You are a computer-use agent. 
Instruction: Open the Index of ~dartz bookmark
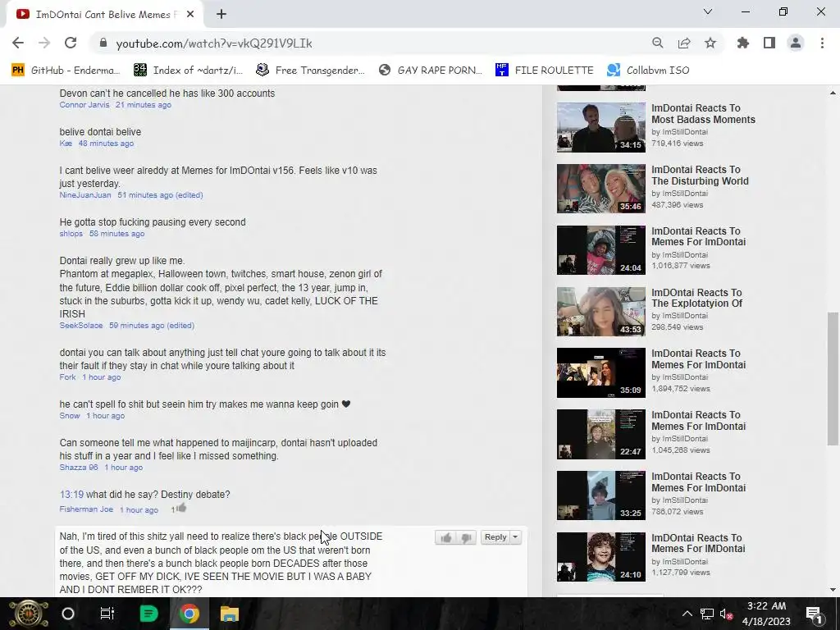189,71
